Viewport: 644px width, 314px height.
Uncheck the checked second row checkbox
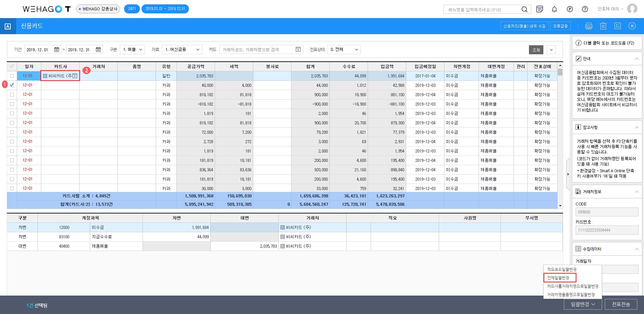(x=12, y=85)
